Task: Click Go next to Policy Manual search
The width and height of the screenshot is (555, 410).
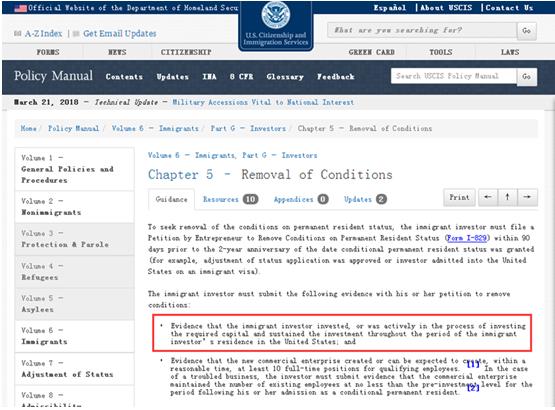Action: (x=526, y=76)
